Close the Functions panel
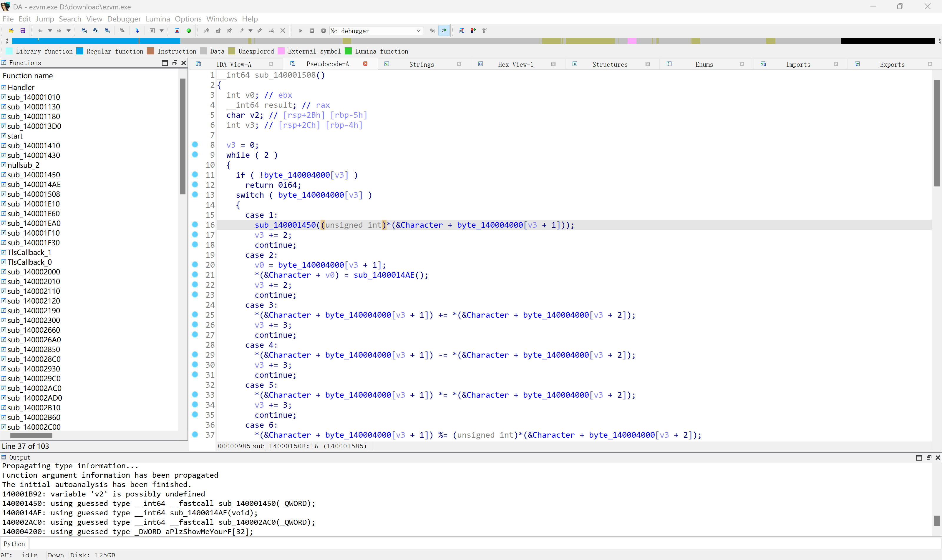Image resolution: width=942 pixels, height=560 pixels. point(184,63)
